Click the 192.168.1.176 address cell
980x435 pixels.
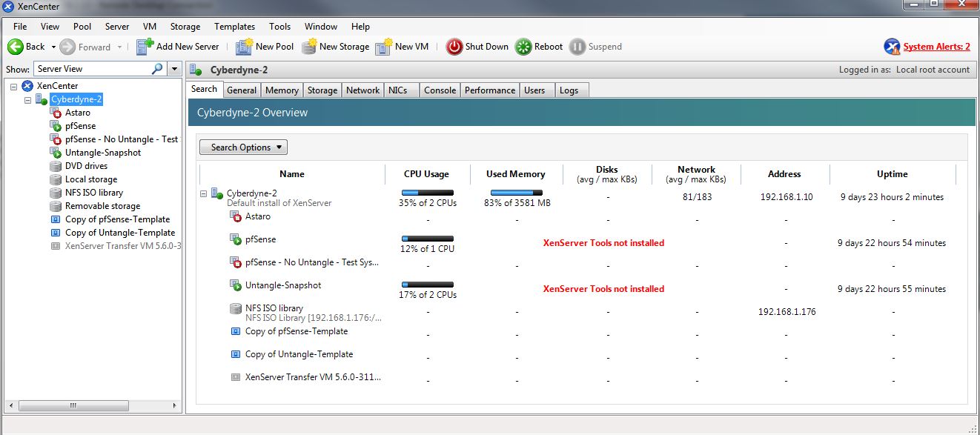pyautogui.click(x=787, y=312)
